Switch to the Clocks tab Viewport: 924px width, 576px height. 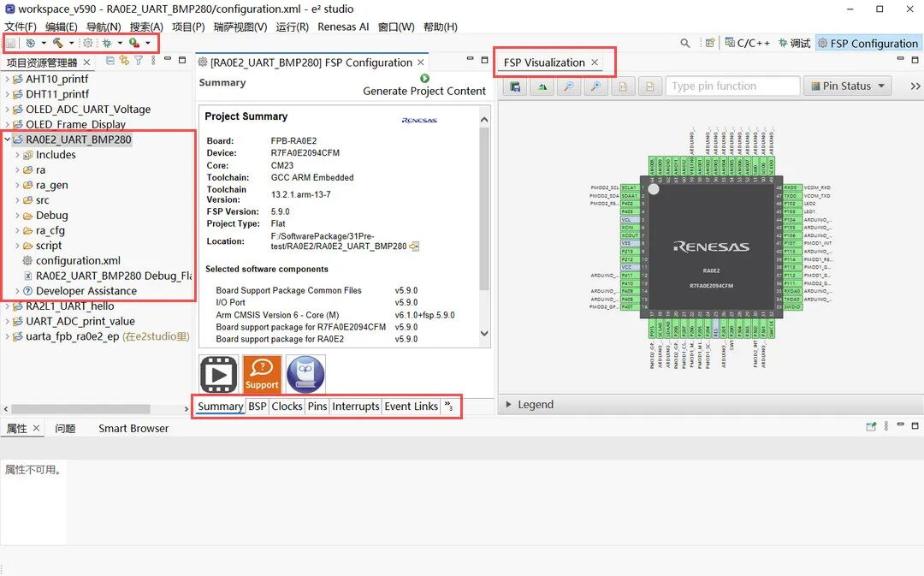287,407
